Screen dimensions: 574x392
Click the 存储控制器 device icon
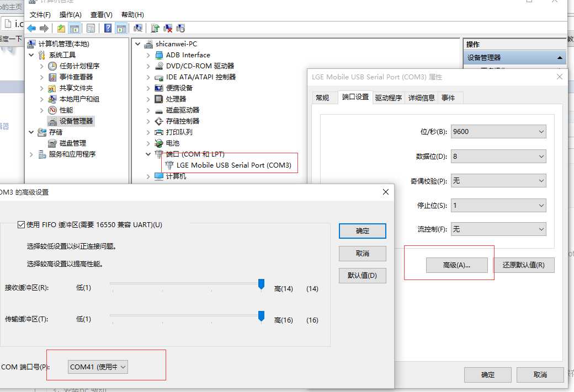[159, 121]
